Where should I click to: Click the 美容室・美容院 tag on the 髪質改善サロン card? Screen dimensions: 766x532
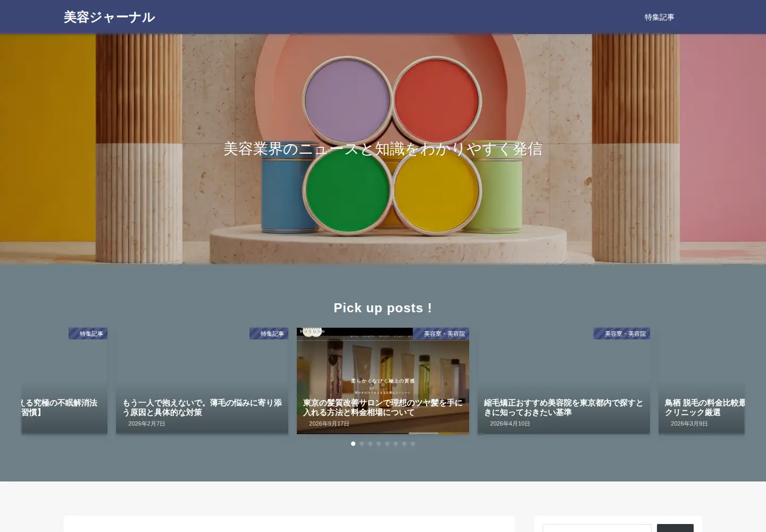click(441, 334)
